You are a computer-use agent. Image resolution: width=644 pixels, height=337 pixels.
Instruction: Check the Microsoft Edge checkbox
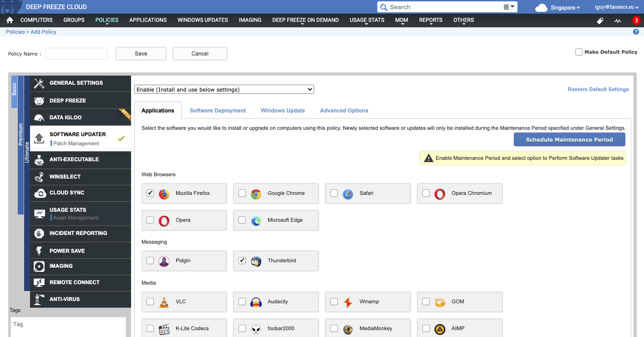242,220
